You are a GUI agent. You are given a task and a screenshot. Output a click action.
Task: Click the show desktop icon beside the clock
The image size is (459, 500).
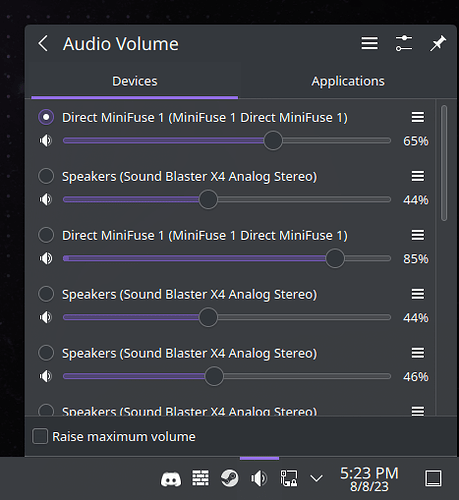tap(433, 478)
